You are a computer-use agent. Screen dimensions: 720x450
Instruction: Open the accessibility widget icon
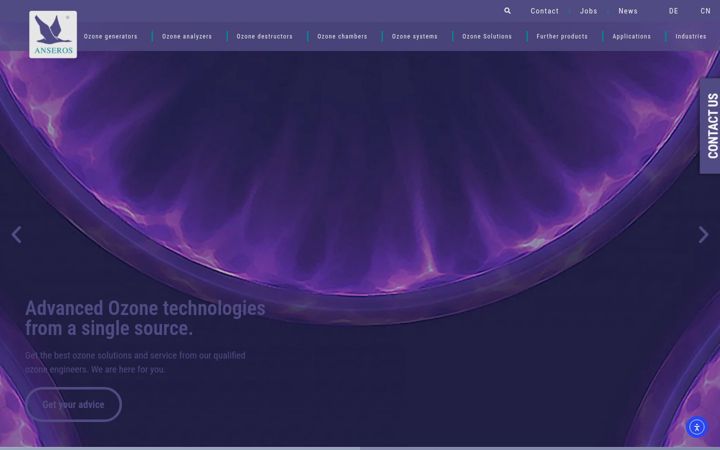point(697,427)
